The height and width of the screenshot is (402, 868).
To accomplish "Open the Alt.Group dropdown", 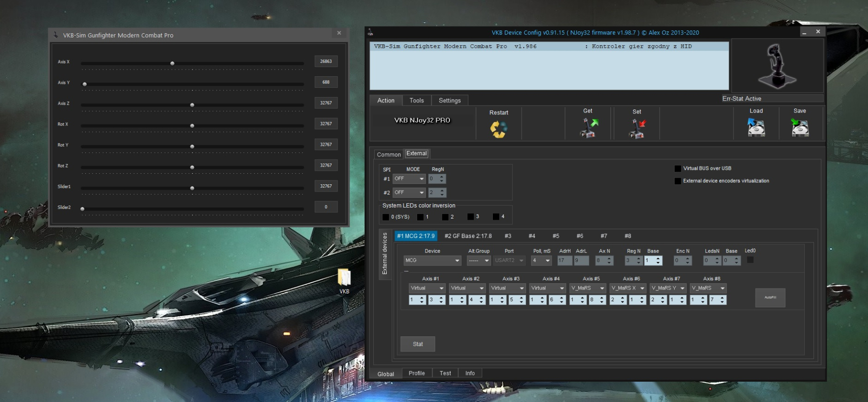I will pyautogui.click(x=478, y=261).
